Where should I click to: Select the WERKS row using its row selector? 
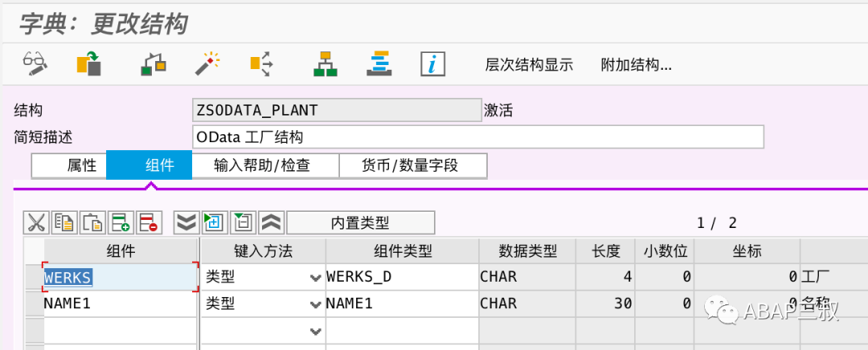click(33, 277)
